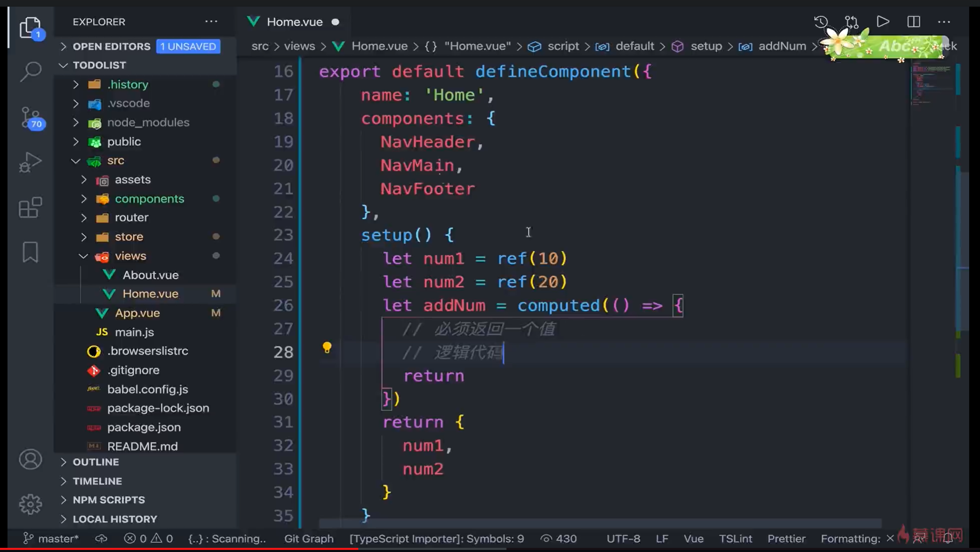Click Git Graph in the status bar

pyautogui.click(x=309, y=539)
